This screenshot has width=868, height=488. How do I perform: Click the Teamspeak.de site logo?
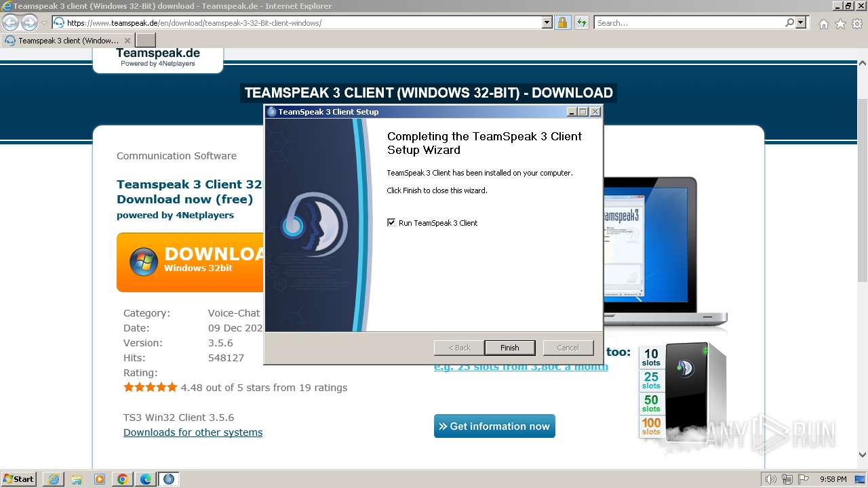tap(158, 57)
